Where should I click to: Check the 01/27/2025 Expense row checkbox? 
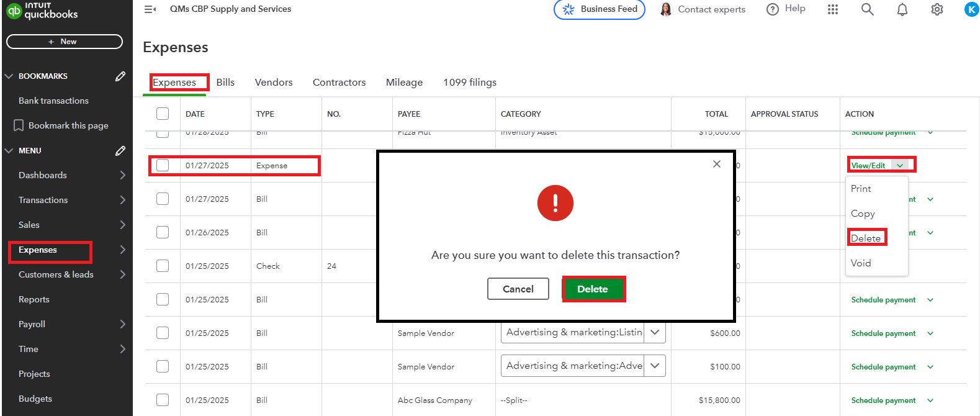[163, 165]
